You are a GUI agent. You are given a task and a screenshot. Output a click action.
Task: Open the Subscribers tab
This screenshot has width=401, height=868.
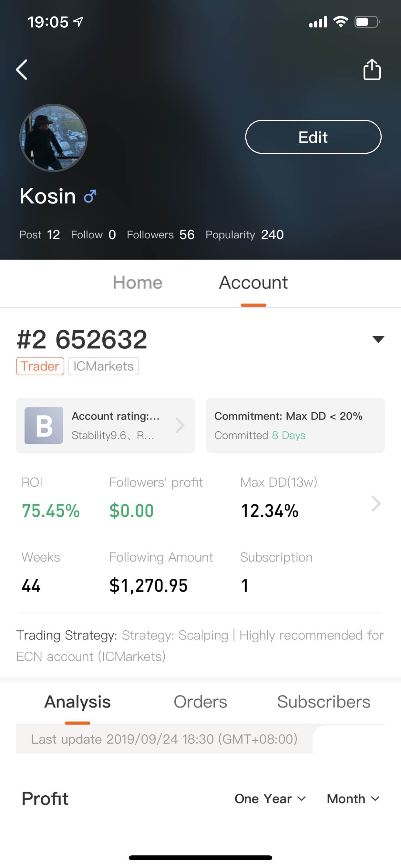[x=324, y=702]
